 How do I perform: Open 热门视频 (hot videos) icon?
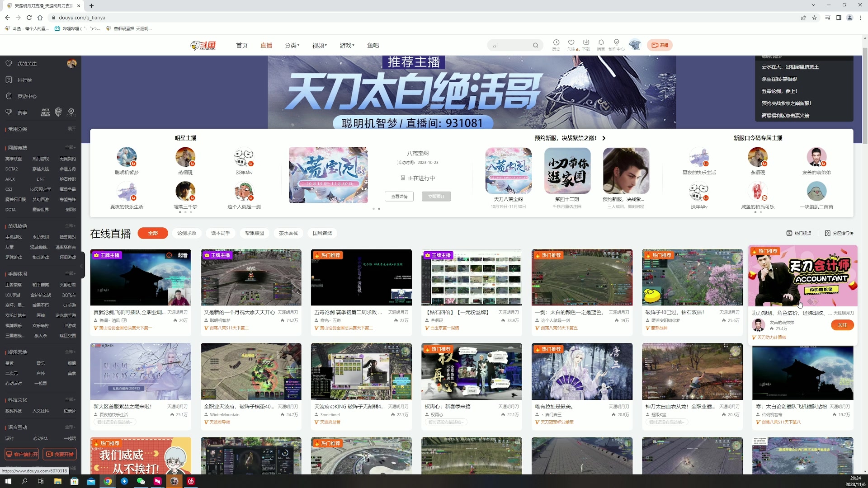click(x=789, y=233)
